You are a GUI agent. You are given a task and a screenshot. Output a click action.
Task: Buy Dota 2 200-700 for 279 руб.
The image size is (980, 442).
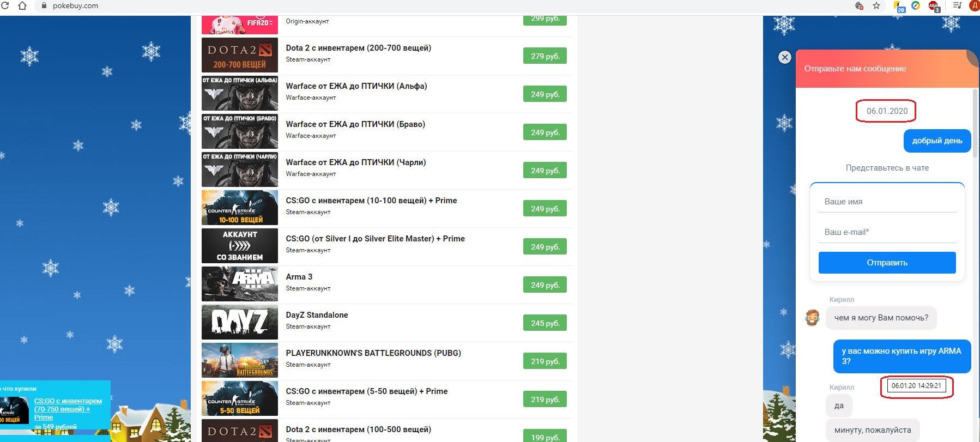pos(545,56)
